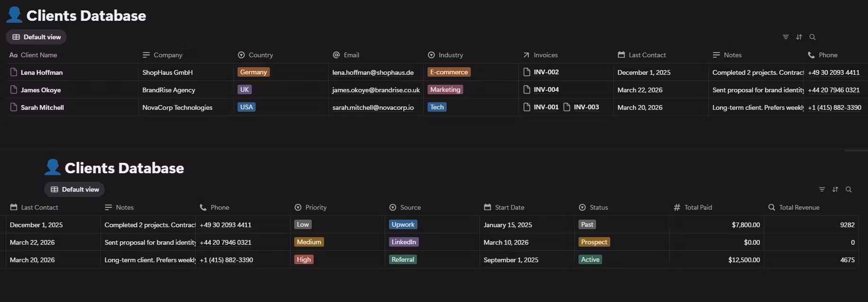The image size is (868, 302).
Task: Change the Medium priority tag
Action: click(x=309, y=242)
